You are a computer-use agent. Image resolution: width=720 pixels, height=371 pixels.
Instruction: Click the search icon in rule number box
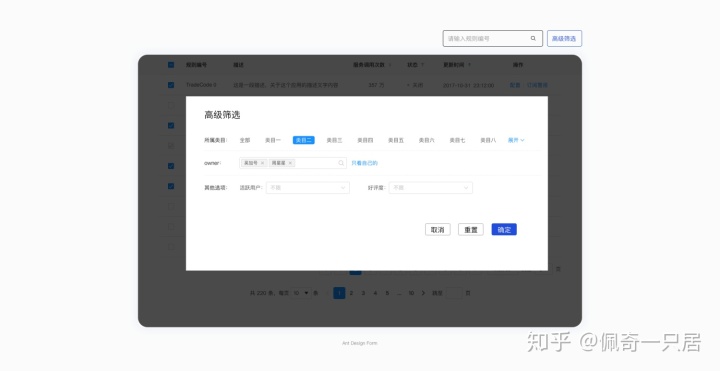(533, 39)
